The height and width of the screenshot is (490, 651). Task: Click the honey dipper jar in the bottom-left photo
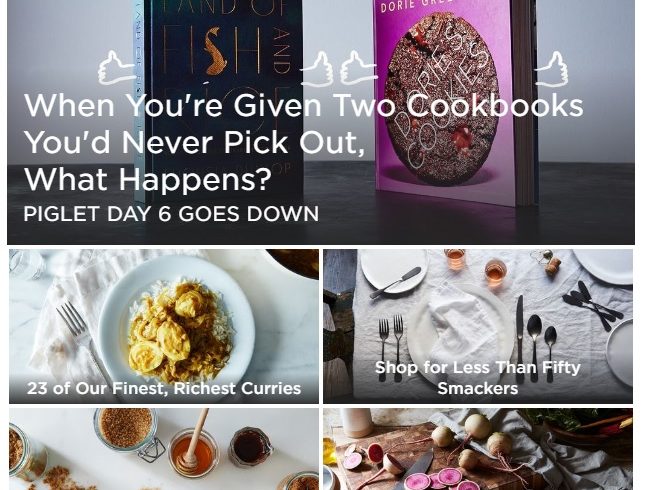(193, 451)
